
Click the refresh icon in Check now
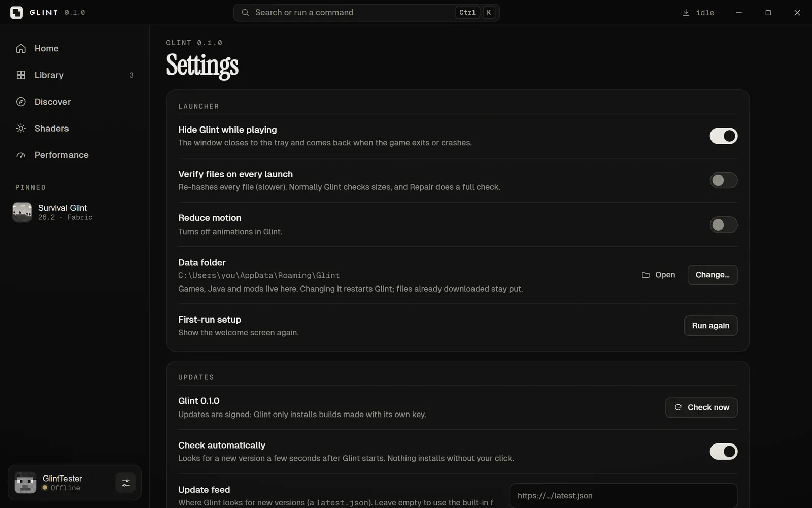678,407
